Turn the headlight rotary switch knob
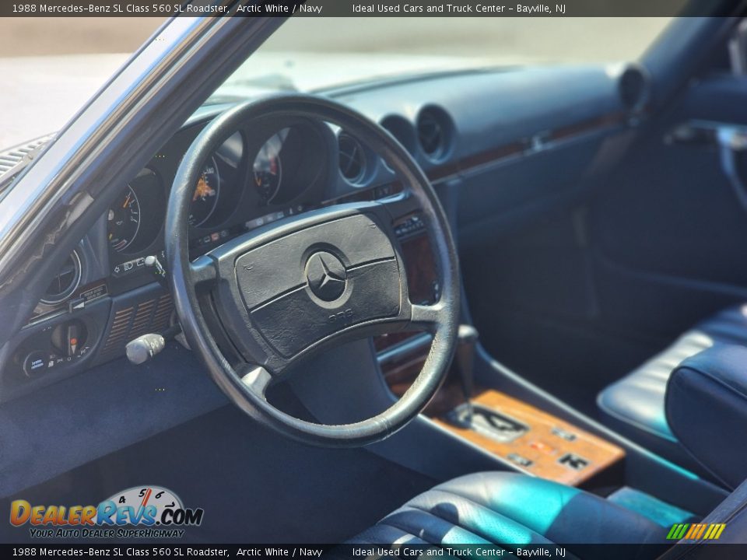The width and height of the screenshot is (747, 560). [x=68, y=338]
